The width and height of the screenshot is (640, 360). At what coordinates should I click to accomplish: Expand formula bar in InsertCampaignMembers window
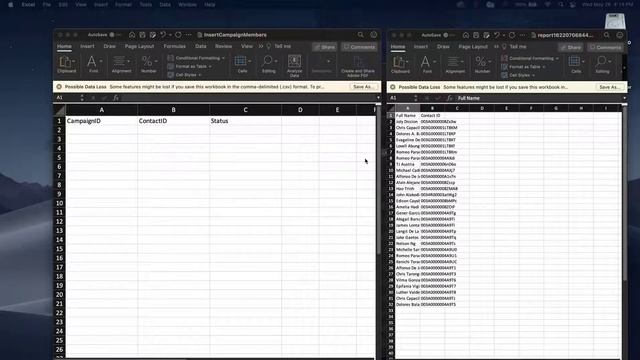click(378, 98)
